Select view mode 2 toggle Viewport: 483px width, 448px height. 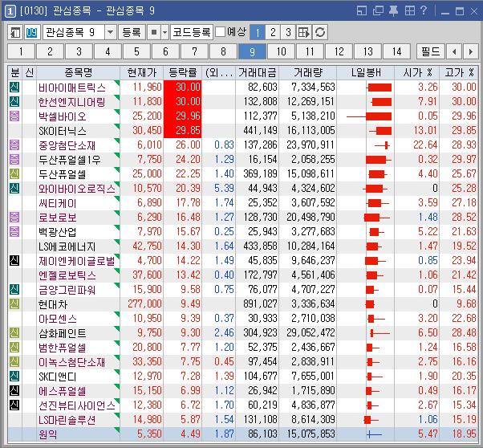point(273,32)
